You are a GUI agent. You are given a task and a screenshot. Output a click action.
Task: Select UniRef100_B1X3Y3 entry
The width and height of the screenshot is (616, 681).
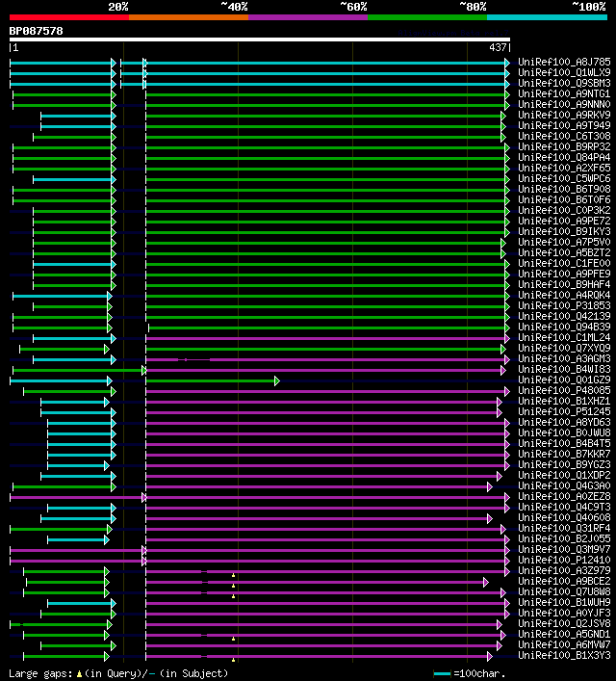point(564,655)
